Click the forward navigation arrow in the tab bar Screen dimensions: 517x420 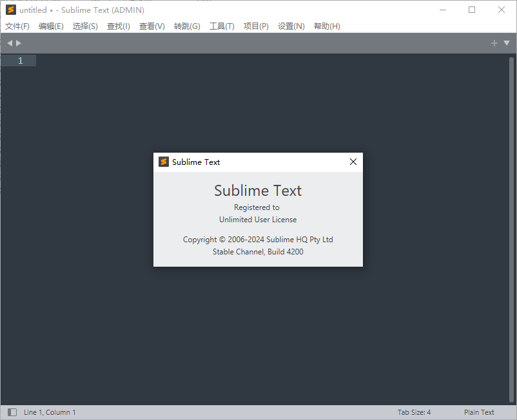[17, 43]
